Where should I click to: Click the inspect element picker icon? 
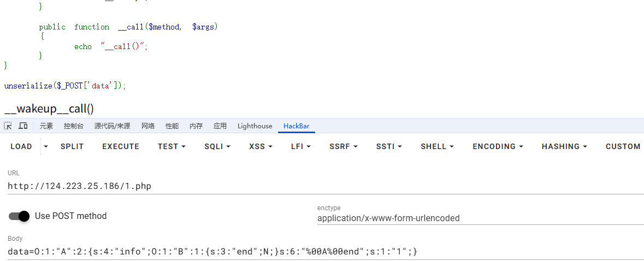pos(8,126)
